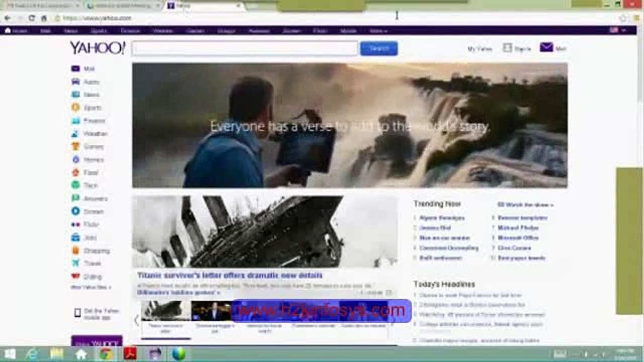Open the Watch the show link
The width and height of the screenshot is (644, 362).
525,205
